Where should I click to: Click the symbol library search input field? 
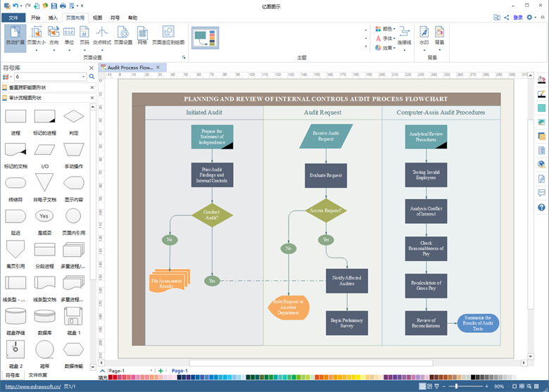[x=50, y=77]
